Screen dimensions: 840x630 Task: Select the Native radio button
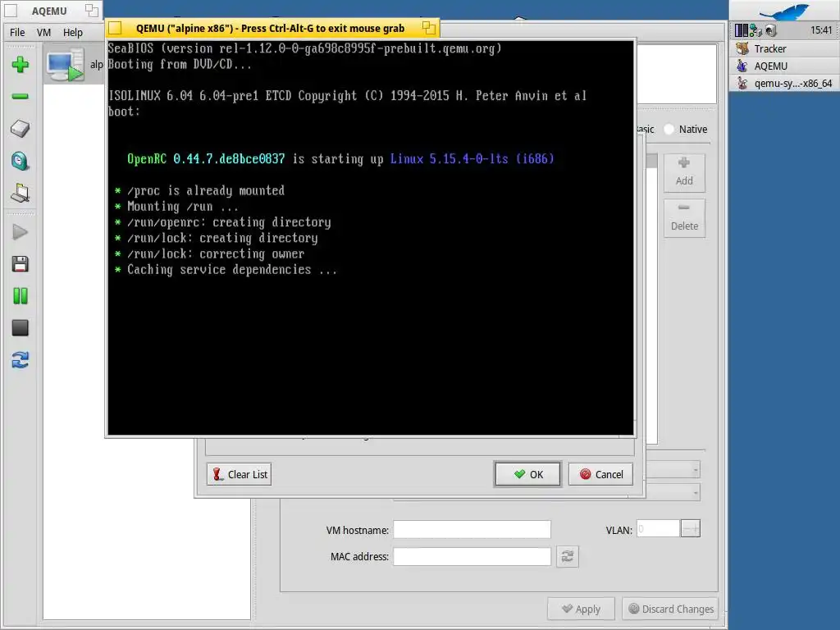(669, 129)
